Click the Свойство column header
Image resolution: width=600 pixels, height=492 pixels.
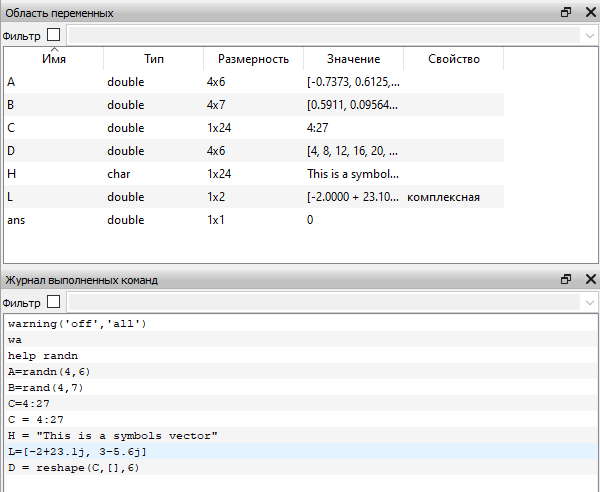[453, 59]
